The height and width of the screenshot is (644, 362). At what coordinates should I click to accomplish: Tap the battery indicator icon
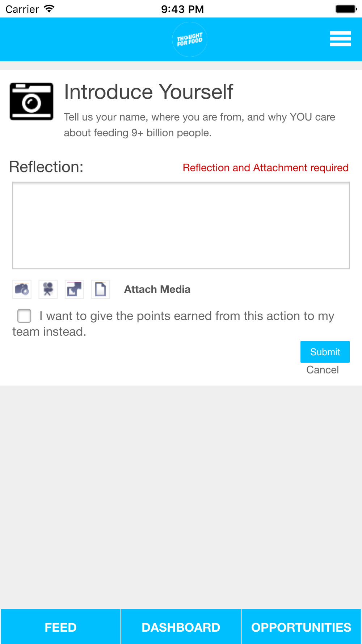pyautogui.click(x=346, y=9)
